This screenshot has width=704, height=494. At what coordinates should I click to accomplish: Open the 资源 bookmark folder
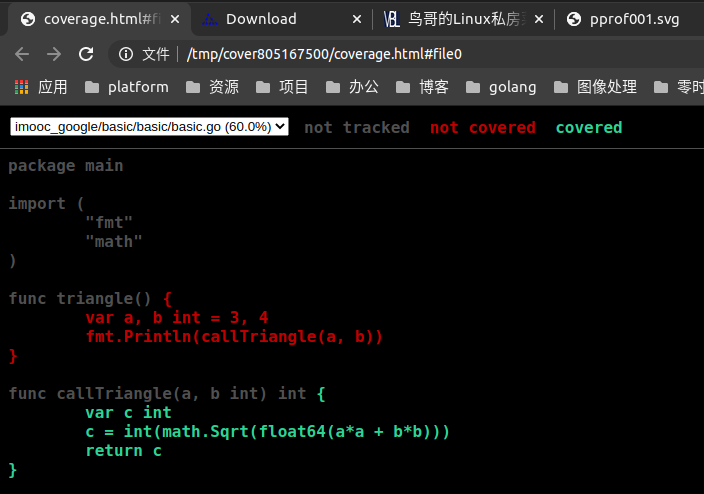click(x=212, y=87)
